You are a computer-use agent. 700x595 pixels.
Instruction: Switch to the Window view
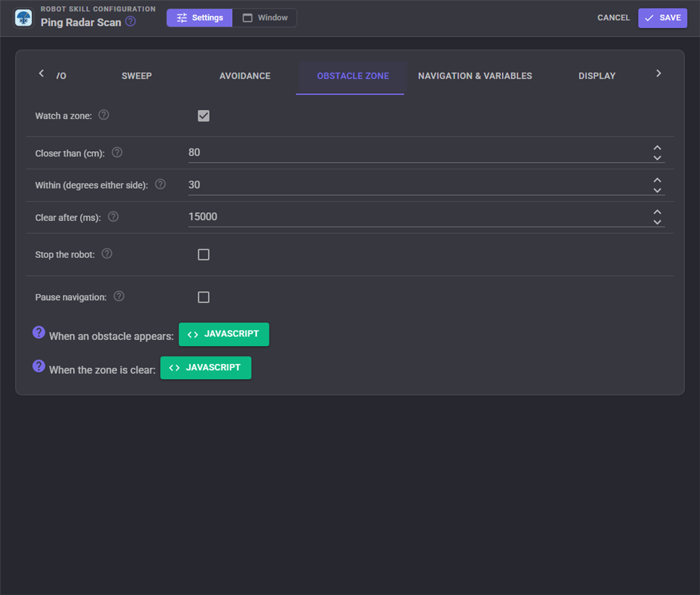(x=265, y=18)
